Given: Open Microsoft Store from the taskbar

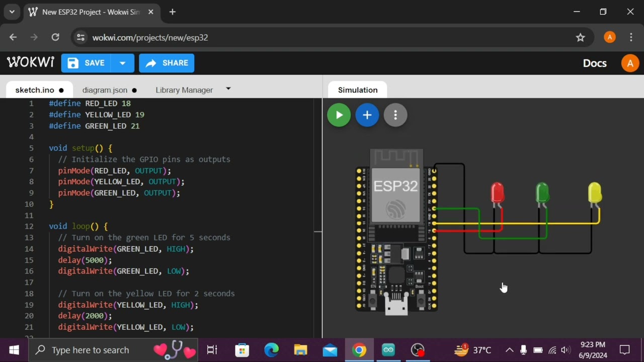Looking at the screenshot, I should pos(242,350).
